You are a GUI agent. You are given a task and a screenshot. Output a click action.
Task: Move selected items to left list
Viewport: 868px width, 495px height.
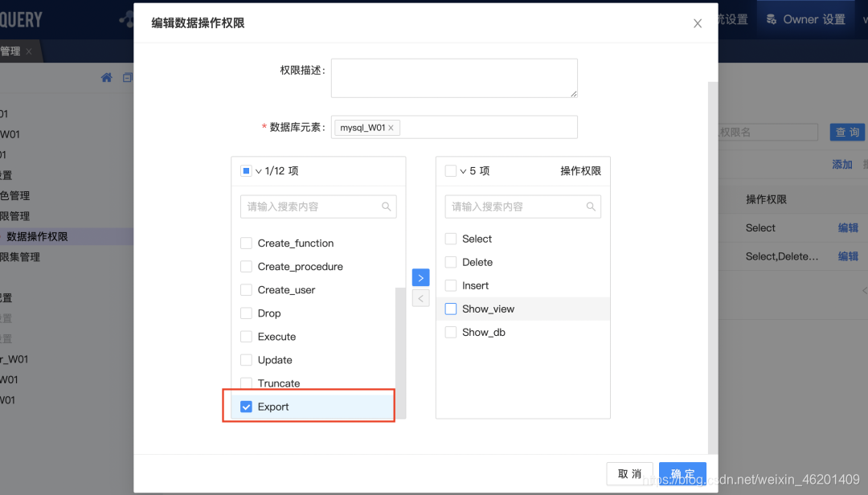pos(420,298)
